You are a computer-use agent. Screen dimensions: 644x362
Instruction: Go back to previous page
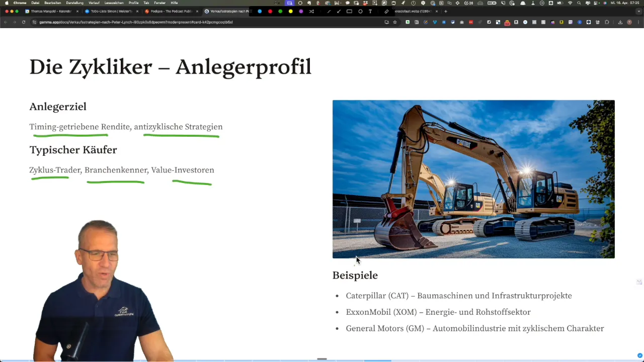pyautogui.click(x=6, y=22)
